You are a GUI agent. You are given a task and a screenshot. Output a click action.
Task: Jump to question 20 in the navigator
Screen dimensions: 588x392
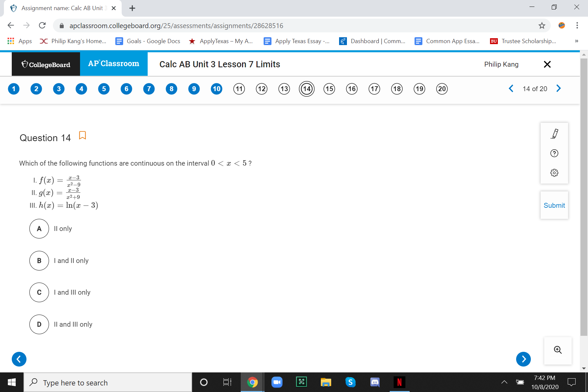tap(442, 89)
